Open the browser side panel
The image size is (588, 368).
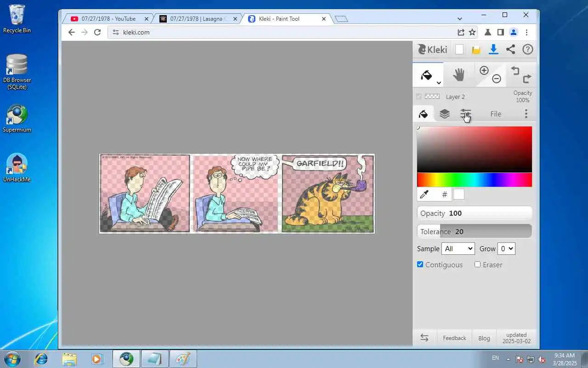(x=501, y=32)
